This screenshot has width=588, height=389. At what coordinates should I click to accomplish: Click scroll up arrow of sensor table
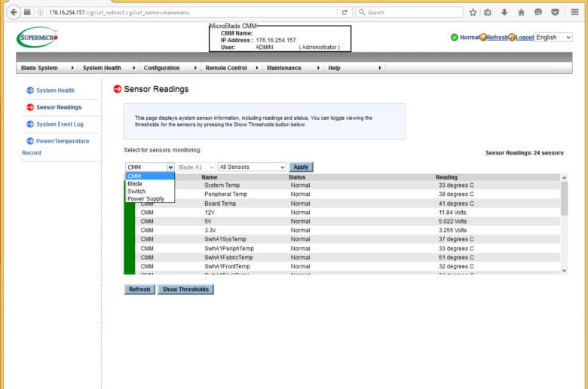[x=564, y=178]
